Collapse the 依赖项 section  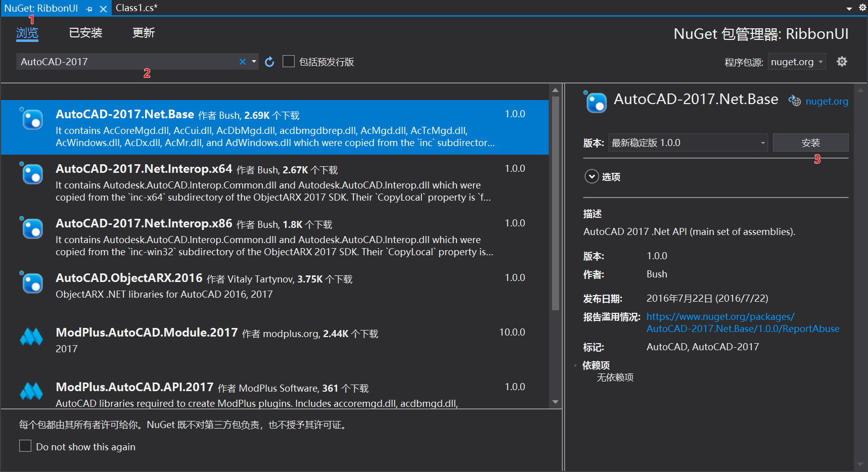coord(575,365)
